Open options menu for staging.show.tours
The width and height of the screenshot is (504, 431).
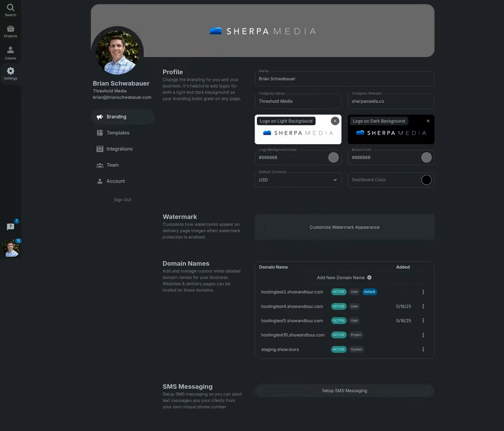423,349
